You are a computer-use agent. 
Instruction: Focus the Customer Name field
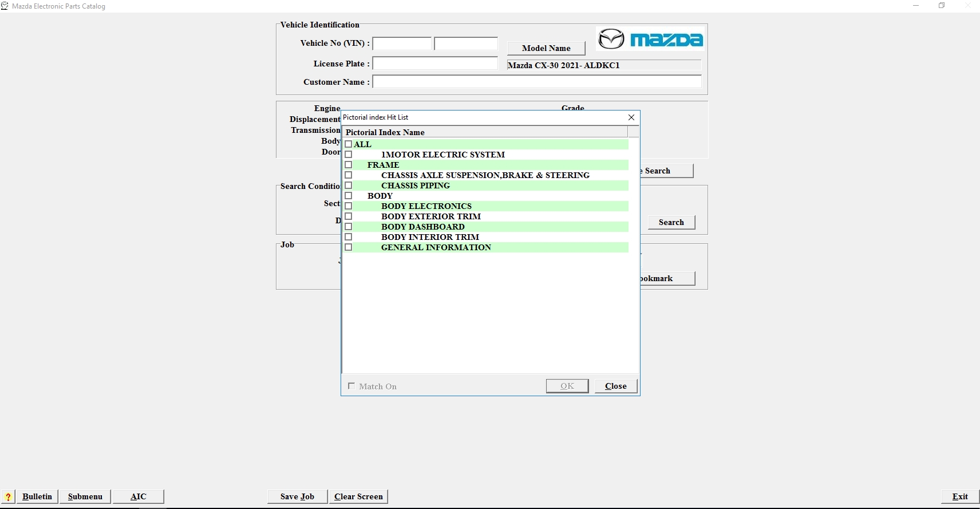coord(537,81)
